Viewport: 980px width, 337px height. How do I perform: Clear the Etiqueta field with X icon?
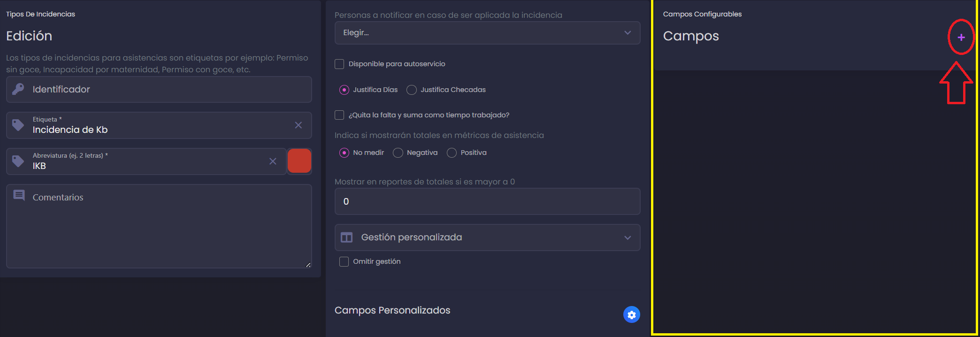point(298,125)
